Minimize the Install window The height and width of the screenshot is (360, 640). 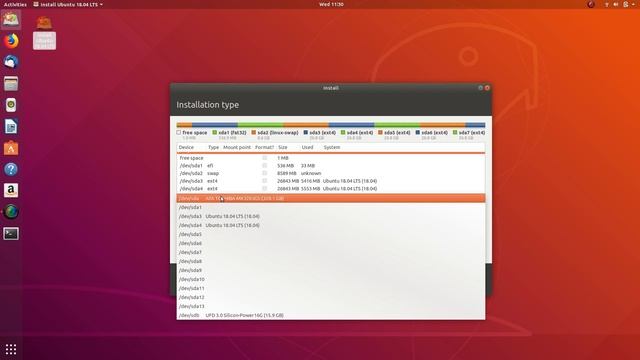tap(480, 88)
